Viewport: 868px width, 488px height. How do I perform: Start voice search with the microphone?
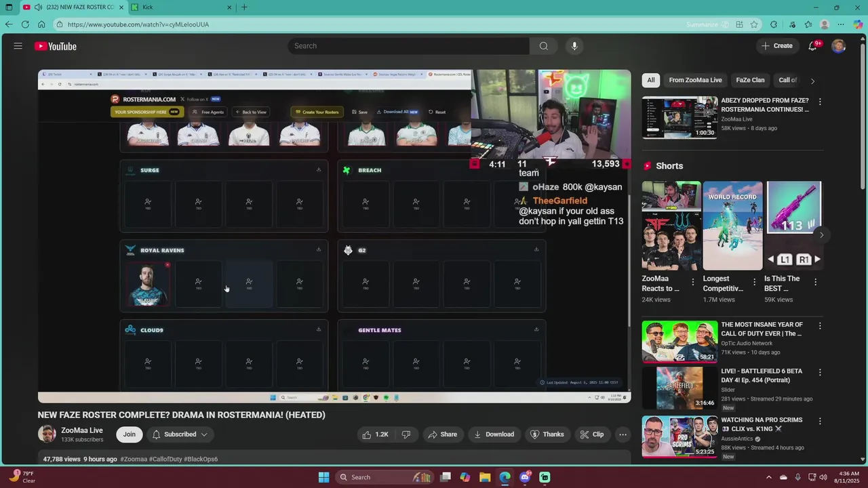[574, 46]
